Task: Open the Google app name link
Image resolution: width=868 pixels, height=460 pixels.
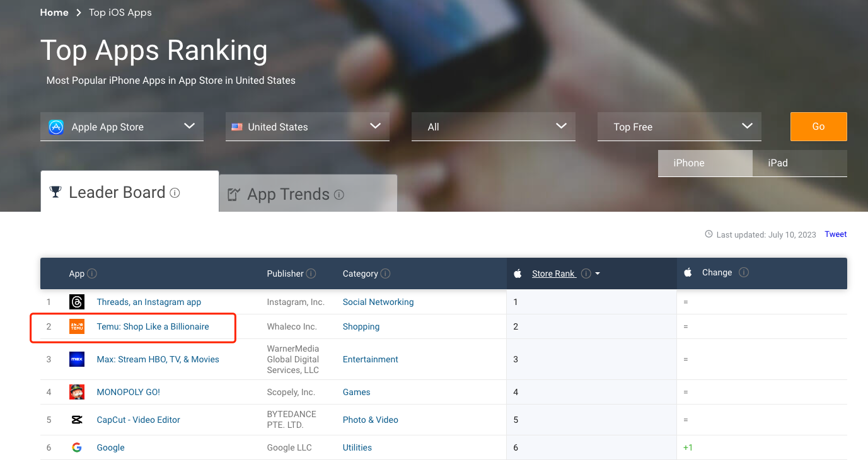Action: click(111, 447)
